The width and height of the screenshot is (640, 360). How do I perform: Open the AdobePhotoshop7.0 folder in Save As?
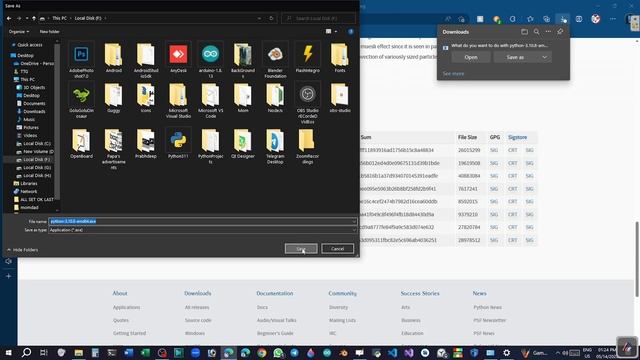coord(81,60)
